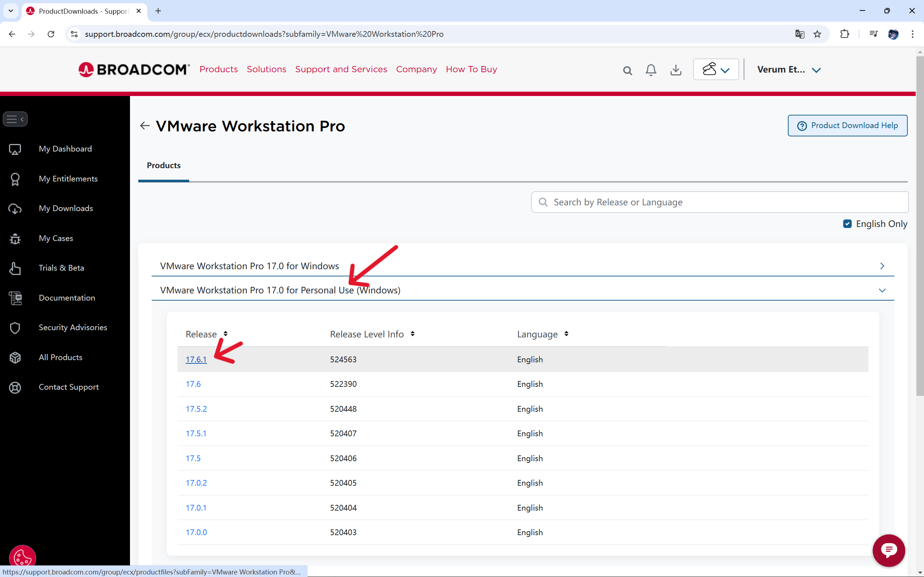Click the Trials & Beta hand icon
This screenshot has height=577, width=924.
pos(15,268)
